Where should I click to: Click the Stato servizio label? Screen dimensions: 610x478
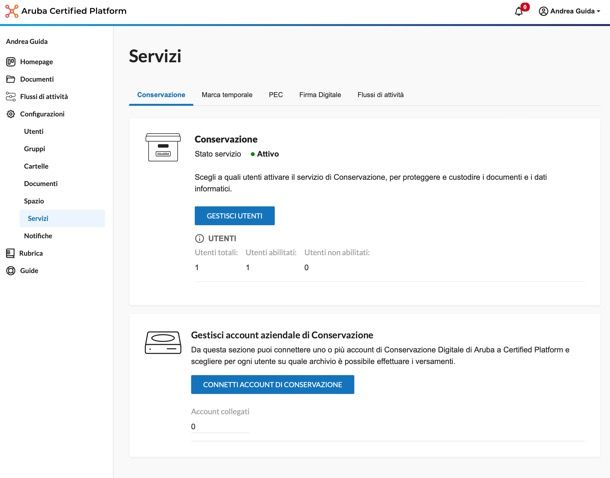pos(218,154)
